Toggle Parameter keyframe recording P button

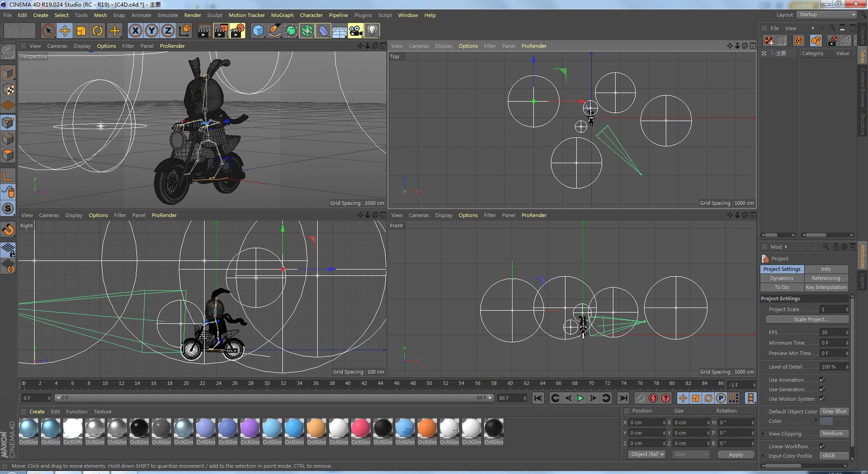pos(721,398)
